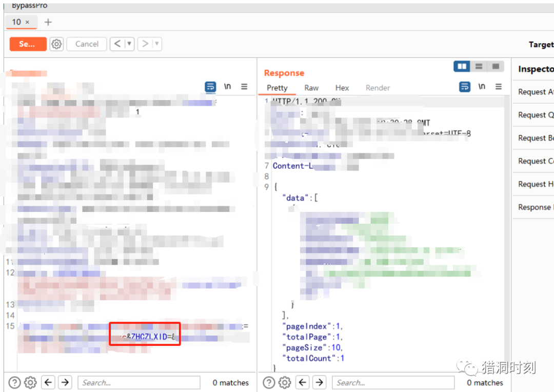554x392 pixels.
Task: Click the Send button
Action: coord(27,44)
